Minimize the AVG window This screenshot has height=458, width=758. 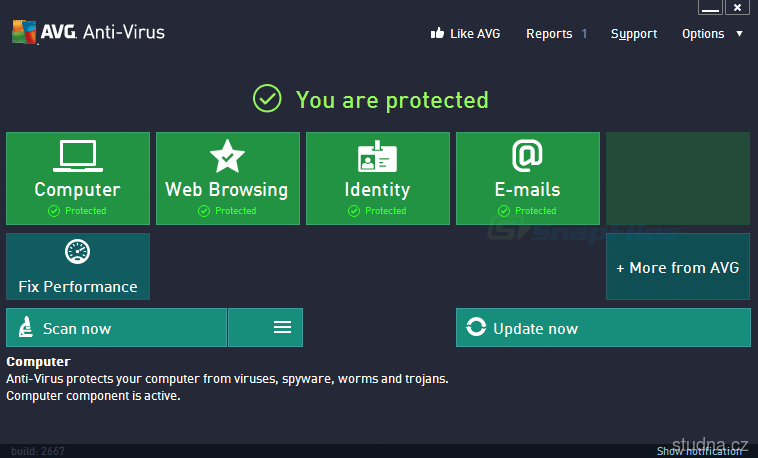pos(710,8)
